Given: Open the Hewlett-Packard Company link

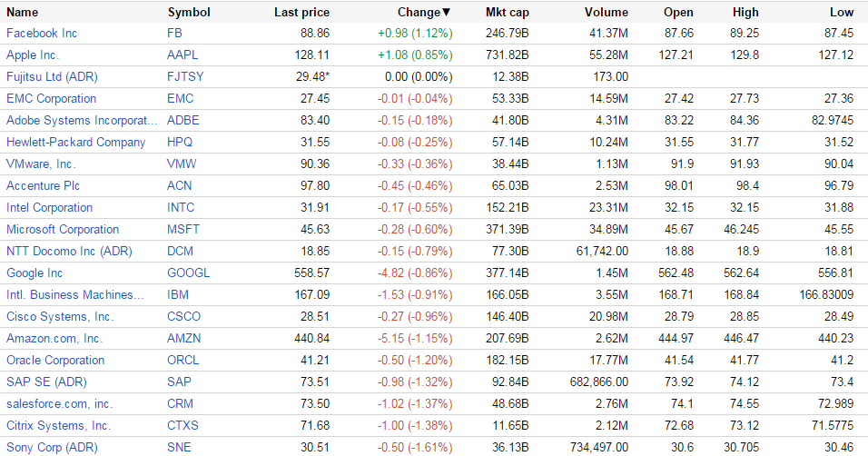Looking at the screenshot, I should 75,142.
